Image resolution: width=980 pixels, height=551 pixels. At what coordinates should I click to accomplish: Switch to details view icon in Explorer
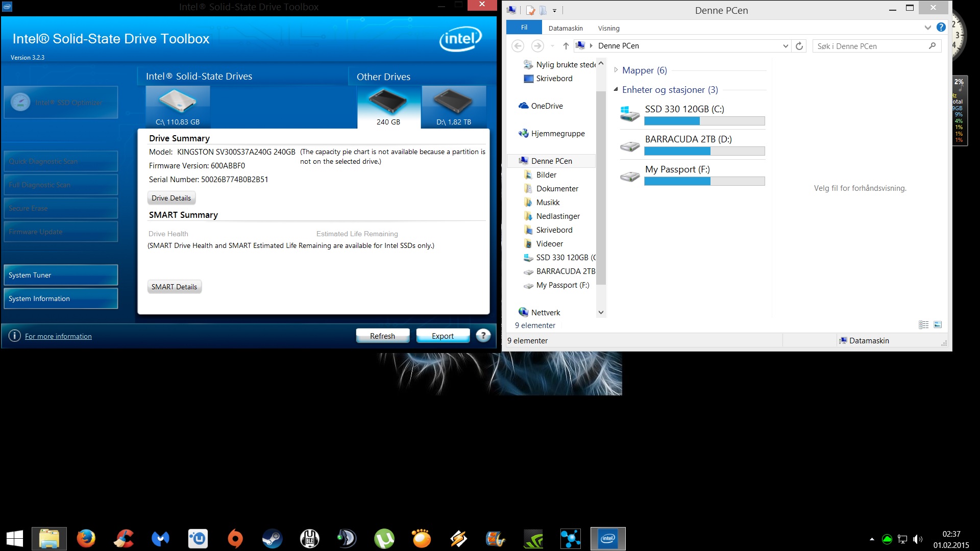coord(924,325)
